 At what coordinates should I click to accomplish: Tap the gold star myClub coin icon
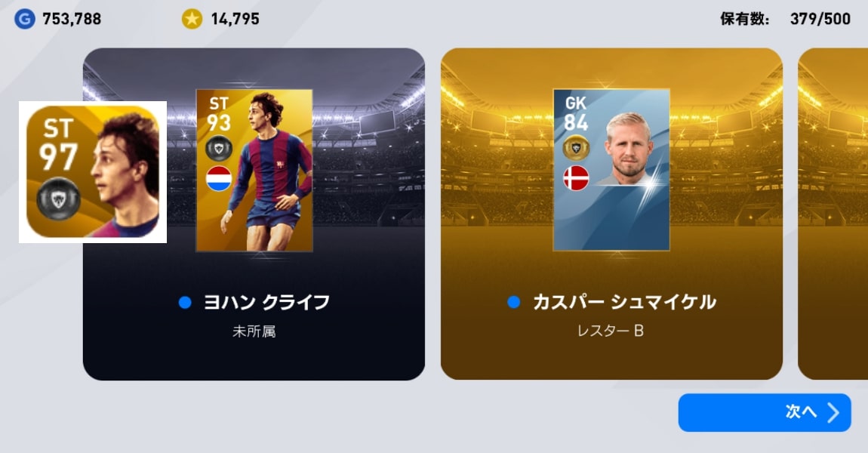coord(192,19)
